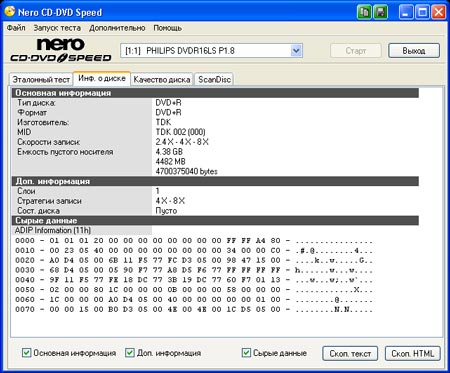Click the Сырые данные section header
The width and height of the screenshot is (450, 373).
click(x=215, y=221)
